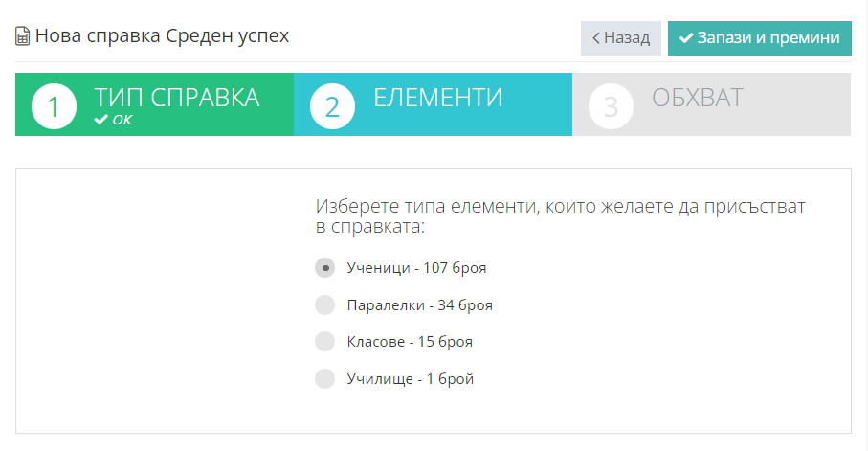Click the left chevron icon in Назад
The width and height of the screenshot is (868, 451).
[595, 38]
